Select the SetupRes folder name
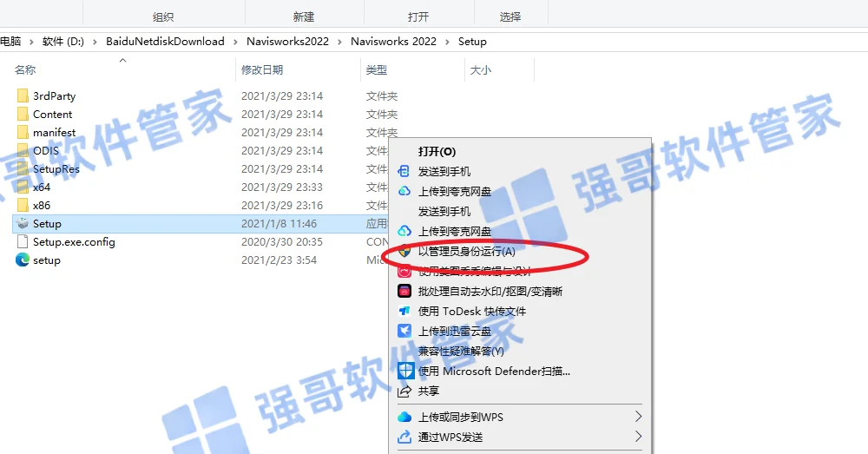 click(x=56, y=169)
